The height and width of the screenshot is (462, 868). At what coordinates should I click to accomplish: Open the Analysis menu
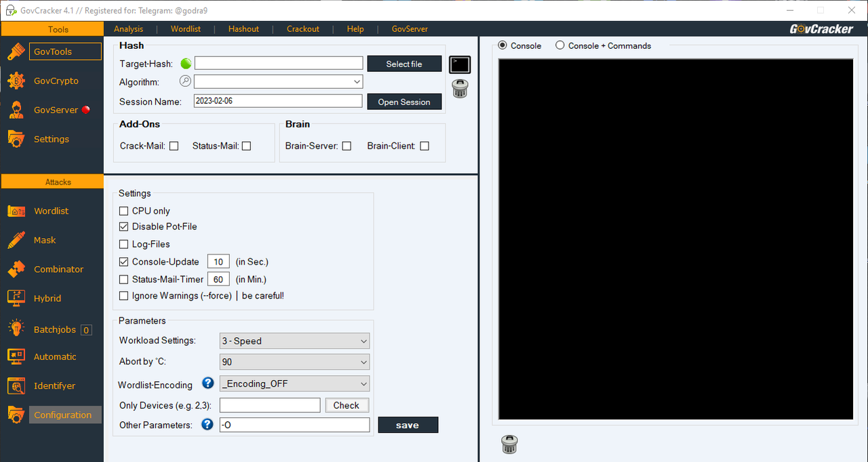[129, 29]
